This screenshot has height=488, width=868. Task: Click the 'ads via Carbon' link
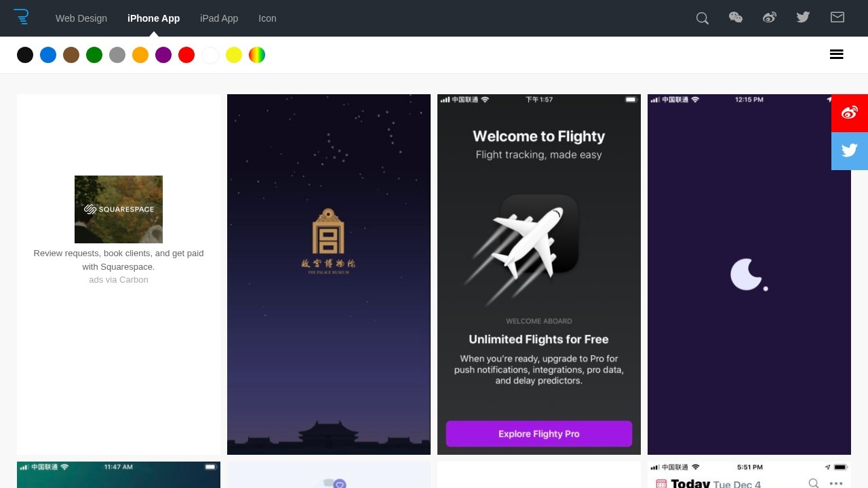click(x=119, y=280)
